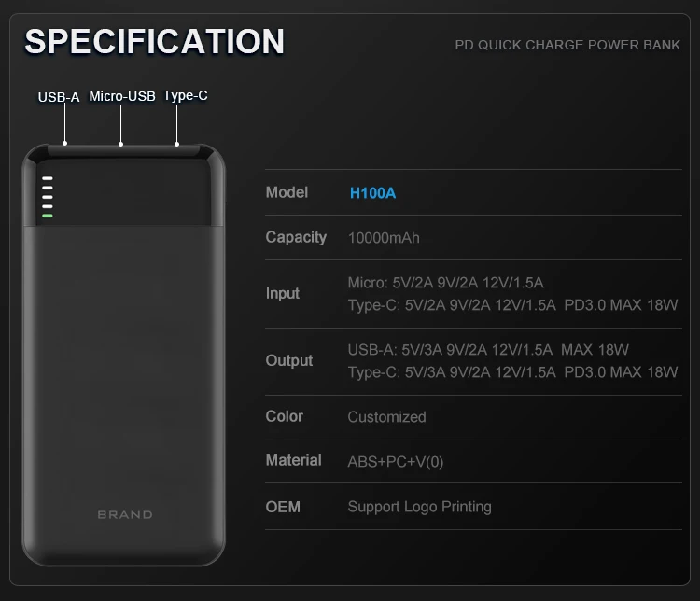700x601 pixels.
Task: Click the green LED battery indicator
Action: (x=47, y=217)
